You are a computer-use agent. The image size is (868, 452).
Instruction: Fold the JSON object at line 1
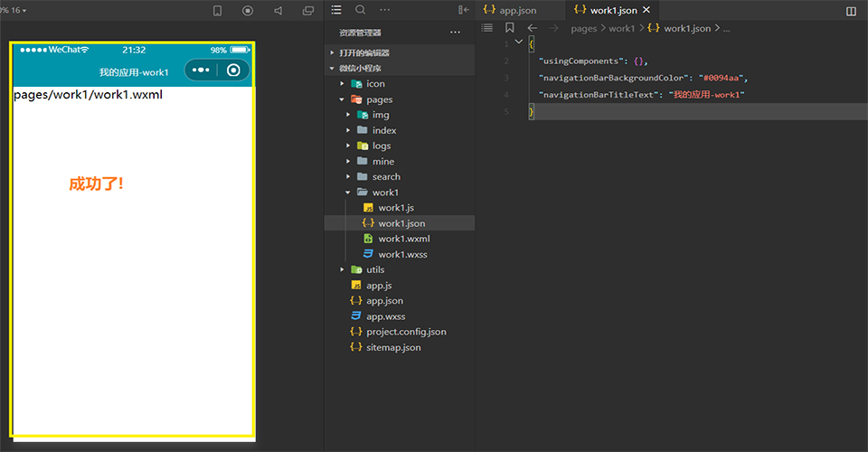point(519,42)
